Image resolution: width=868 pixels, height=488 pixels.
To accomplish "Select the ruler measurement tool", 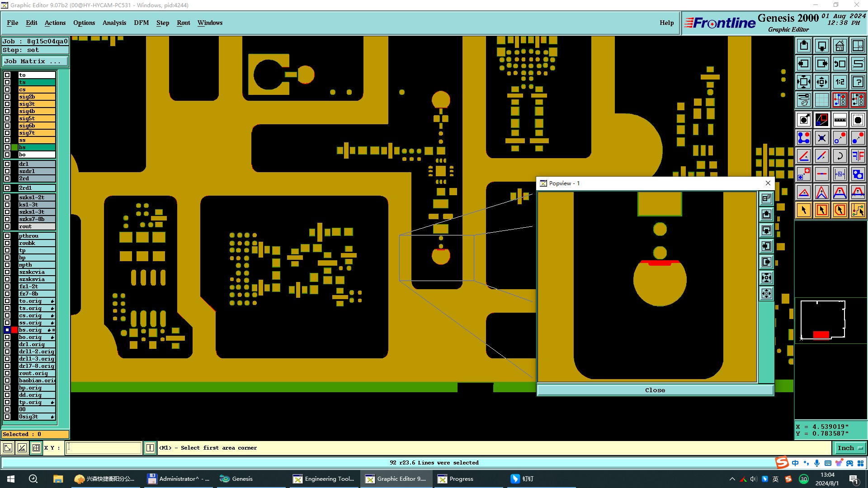I will tap(840, 120).
